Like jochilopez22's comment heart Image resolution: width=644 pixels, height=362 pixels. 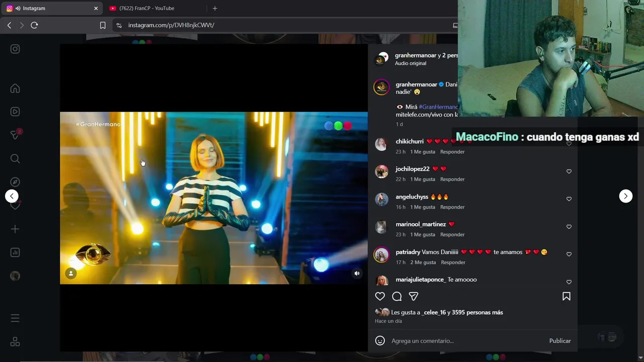point(569,171)
